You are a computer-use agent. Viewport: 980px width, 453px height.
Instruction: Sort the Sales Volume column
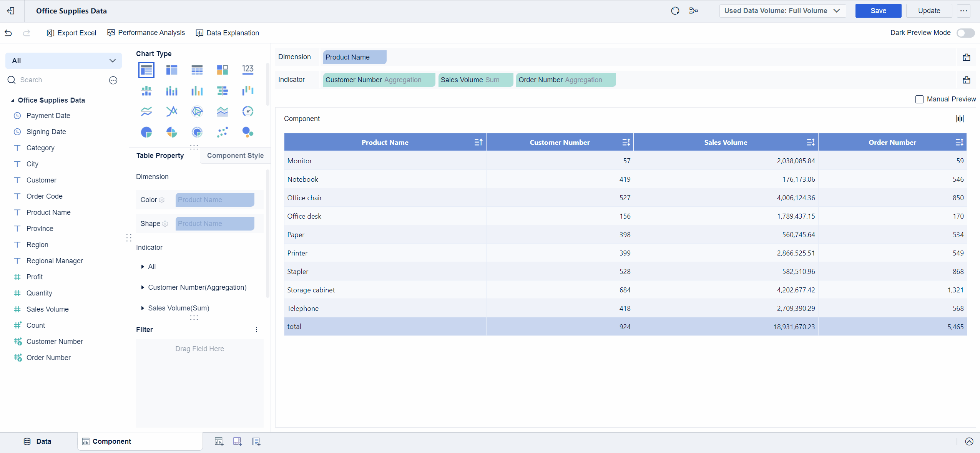(810, 142)
